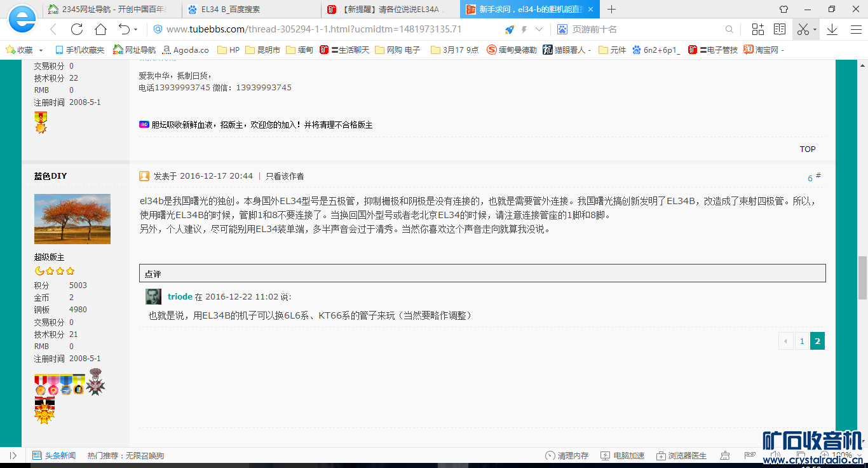Open the Agoda.co bookmark
This screenshot has height=468, width=868.
pos(186,50)
